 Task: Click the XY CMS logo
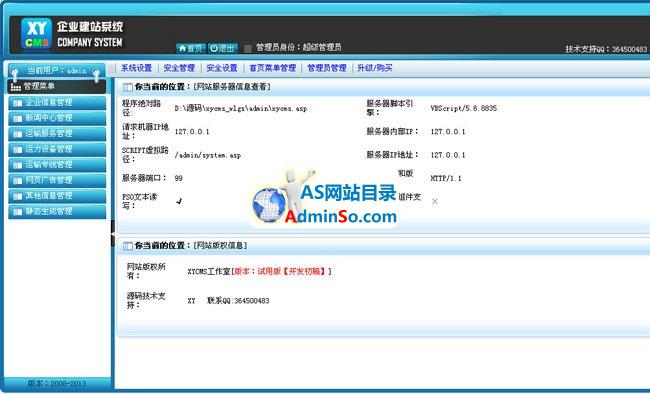click(36, 34)
